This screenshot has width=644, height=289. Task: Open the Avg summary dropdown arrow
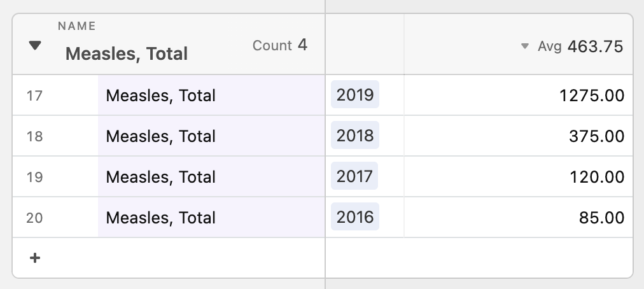(x=524, y=46)
